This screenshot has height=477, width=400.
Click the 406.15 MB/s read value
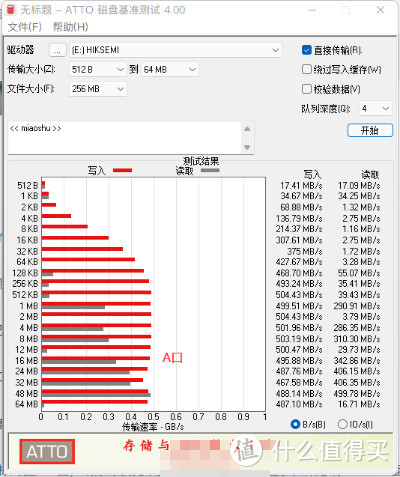click(357, 371)
